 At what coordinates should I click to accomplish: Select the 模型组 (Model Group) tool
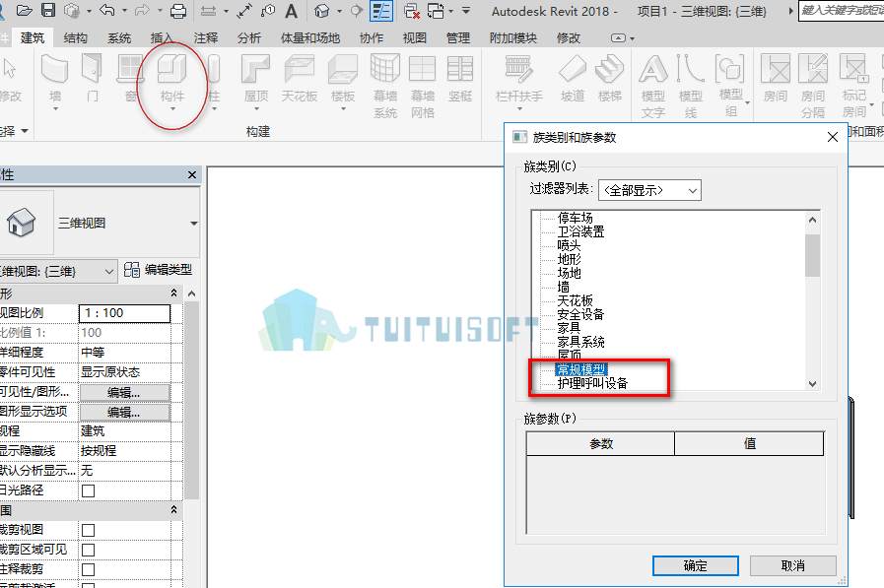tap(731, 86)
